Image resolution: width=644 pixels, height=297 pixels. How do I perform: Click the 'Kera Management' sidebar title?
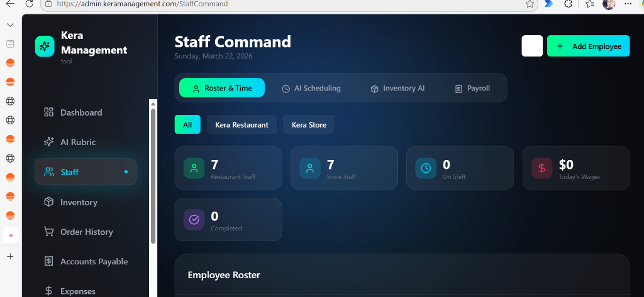tap(94, 43)
